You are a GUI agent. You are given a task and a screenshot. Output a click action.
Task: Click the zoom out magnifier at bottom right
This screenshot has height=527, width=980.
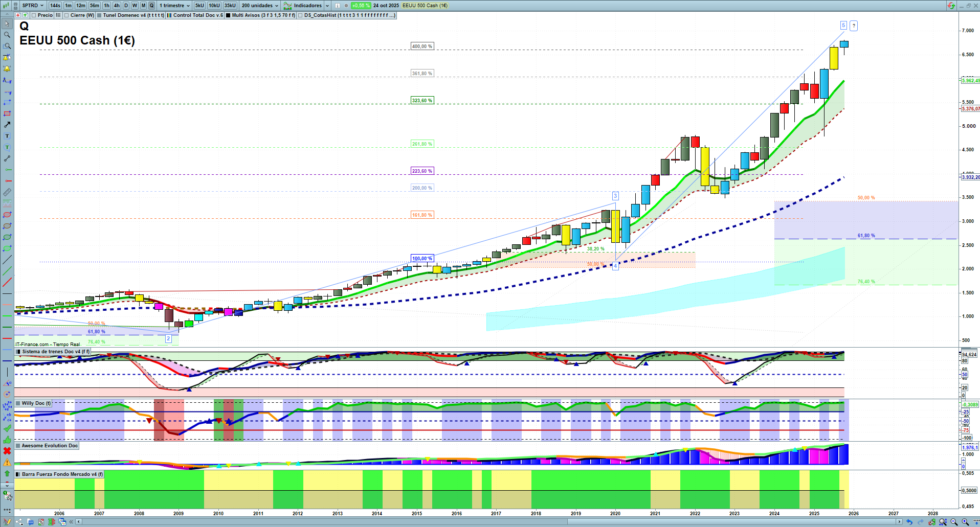954,522
